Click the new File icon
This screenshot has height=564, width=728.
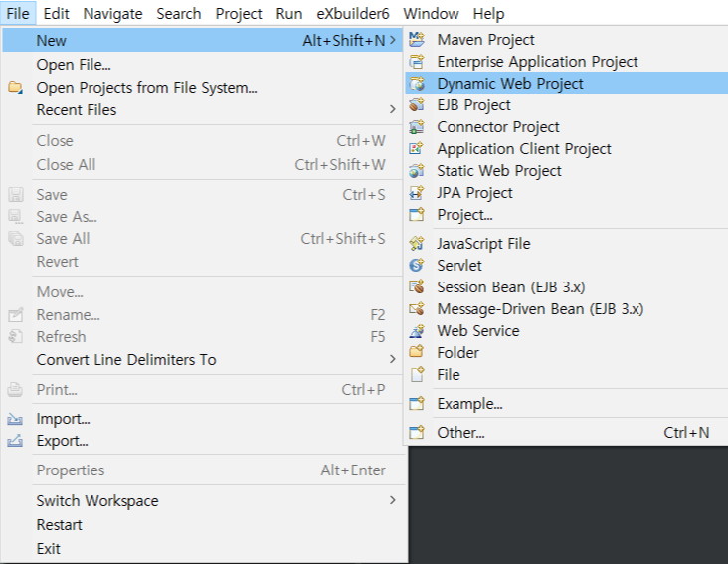point(418,374)
